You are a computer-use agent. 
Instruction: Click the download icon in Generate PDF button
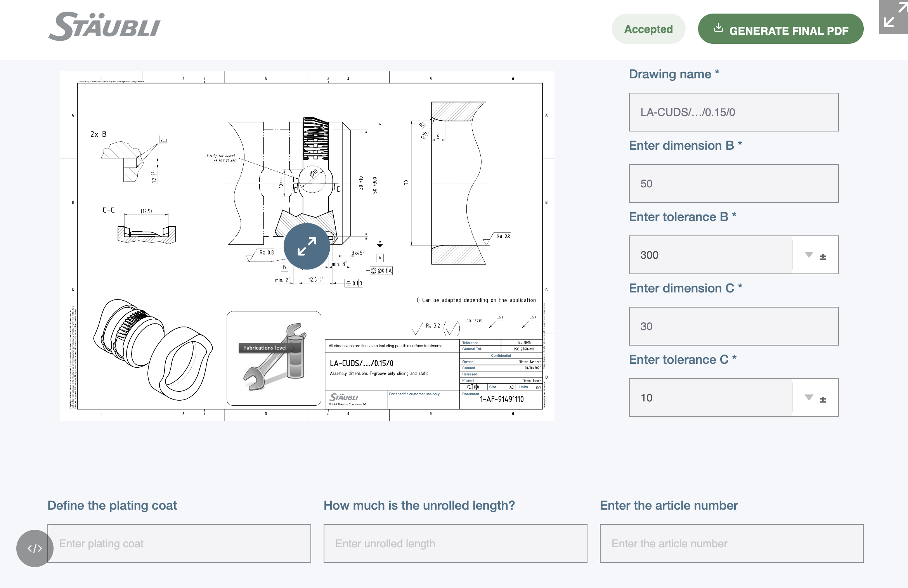(719, 28)
